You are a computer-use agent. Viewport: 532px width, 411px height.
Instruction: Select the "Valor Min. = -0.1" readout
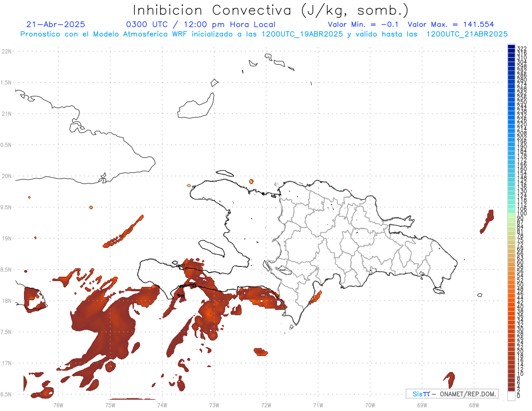coord(364,25)
